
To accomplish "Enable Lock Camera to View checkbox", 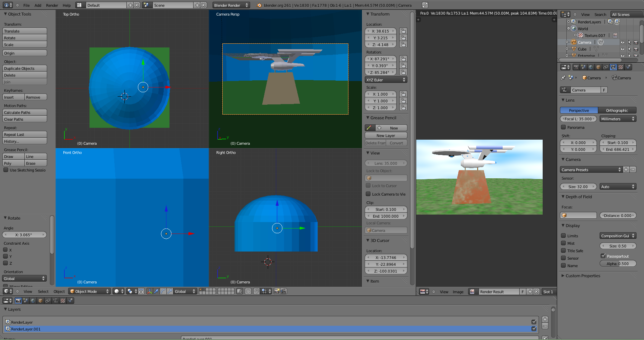I will (368, 194).
